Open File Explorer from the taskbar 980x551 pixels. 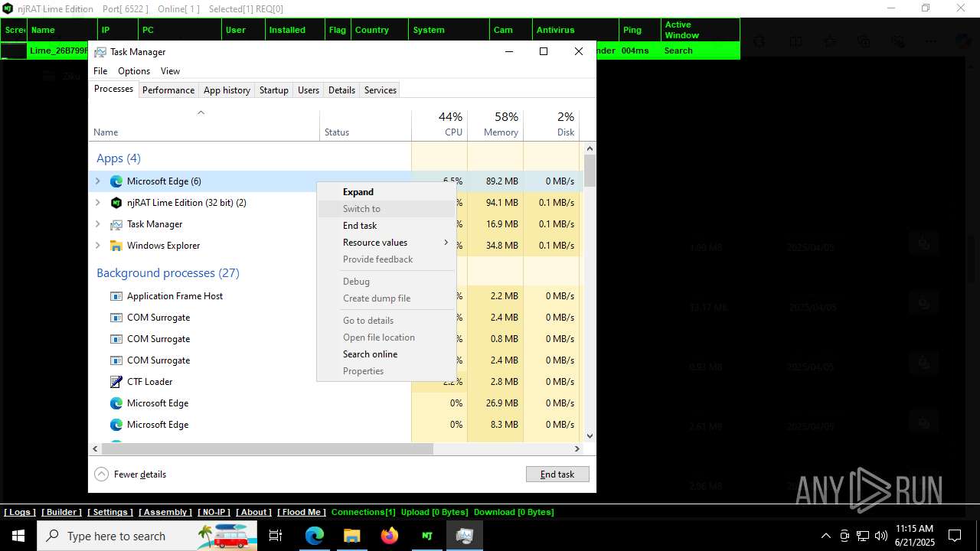351,536
